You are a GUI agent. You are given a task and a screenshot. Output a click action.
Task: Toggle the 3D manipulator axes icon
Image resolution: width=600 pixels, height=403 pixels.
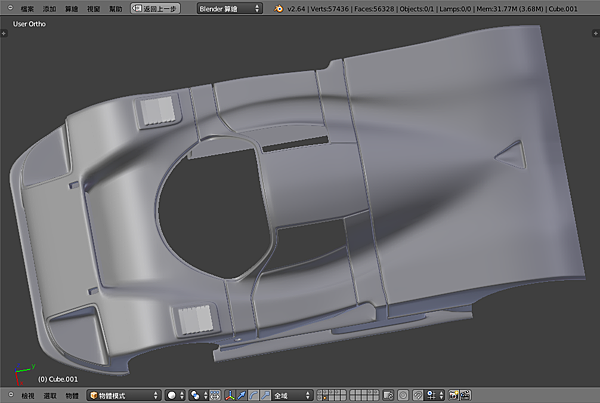tap(230, 395)
